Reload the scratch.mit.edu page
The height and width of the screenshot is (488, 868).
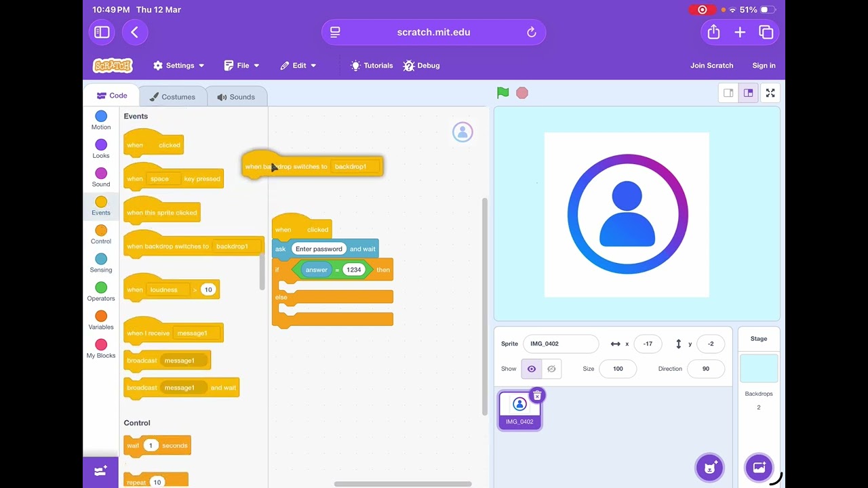tap(532, 33)
